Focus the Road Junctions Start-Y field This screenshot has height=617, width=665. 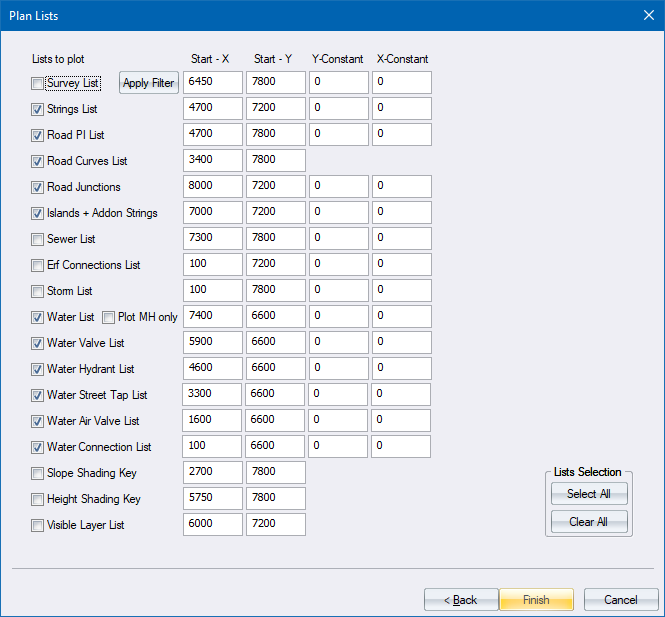click(276, 186)
